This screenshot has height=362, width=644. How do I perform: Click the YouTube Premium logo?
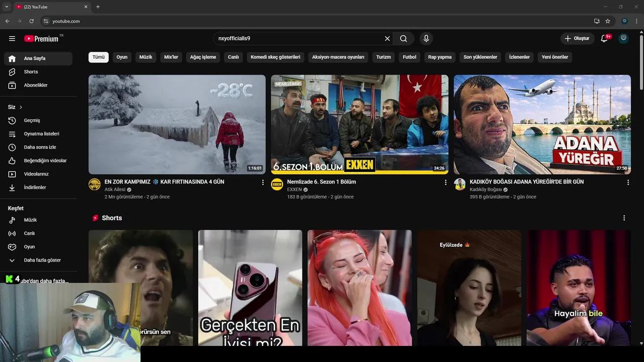pos(42,39)
